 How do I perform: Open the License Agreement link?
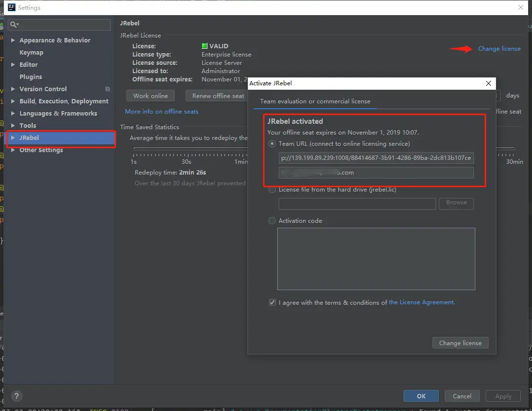[x=422, y=302]
